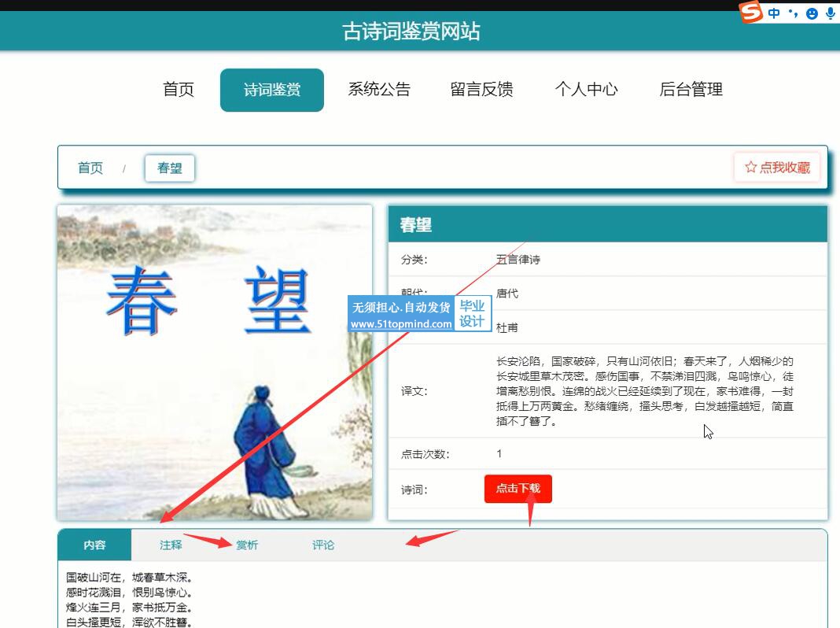This screenshot has height=628, width=840.
Task: Click the 诗词: field label
Action: (x=414, y=489)
